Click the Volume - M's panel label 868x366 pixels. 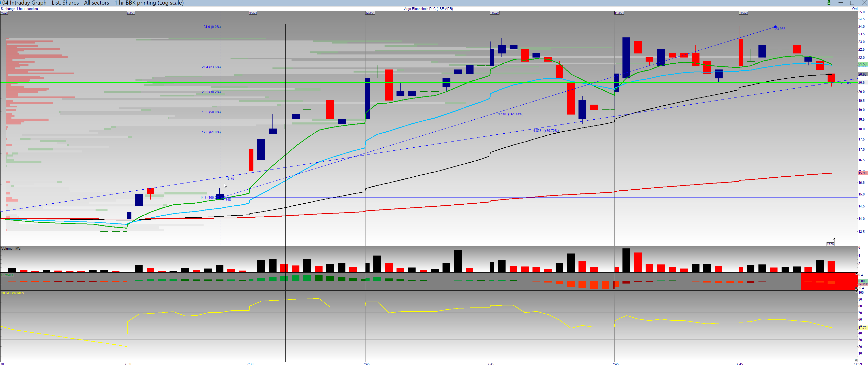pyautogui.click(x=11, y=249)
